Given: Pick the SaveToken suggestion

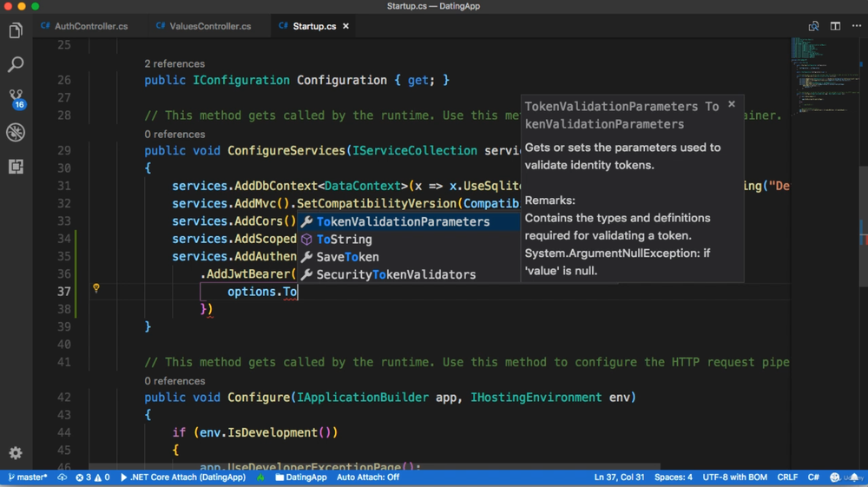Looking at the screenshot, I should click(x=347, y=257).
